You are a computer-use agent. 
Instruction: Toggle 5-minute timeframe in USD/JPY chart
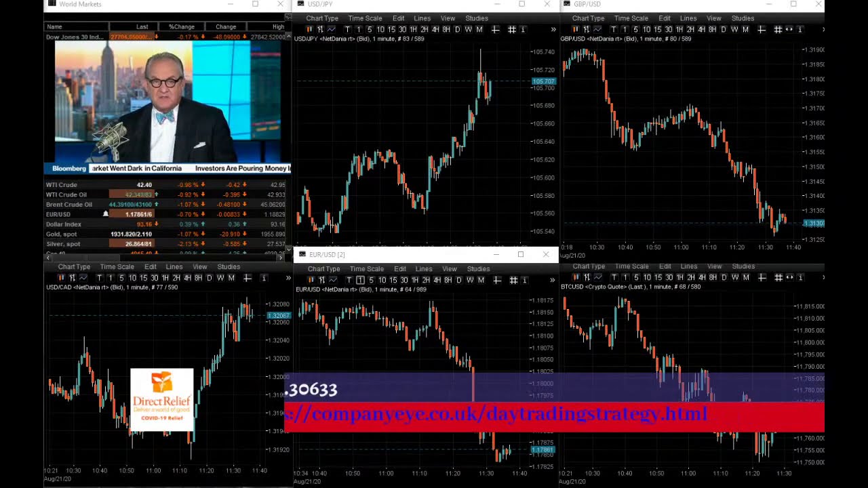coord(370,29)
